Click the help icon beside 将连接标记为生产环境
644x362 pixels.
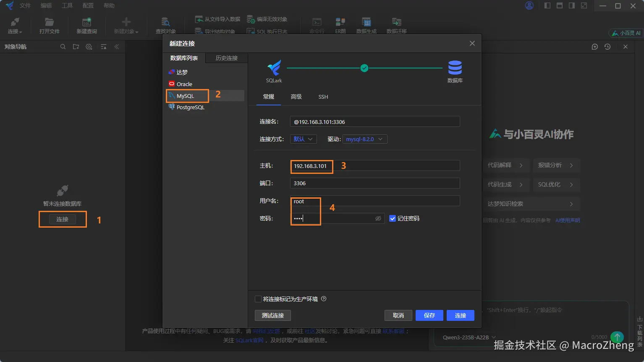pos(324,299)
